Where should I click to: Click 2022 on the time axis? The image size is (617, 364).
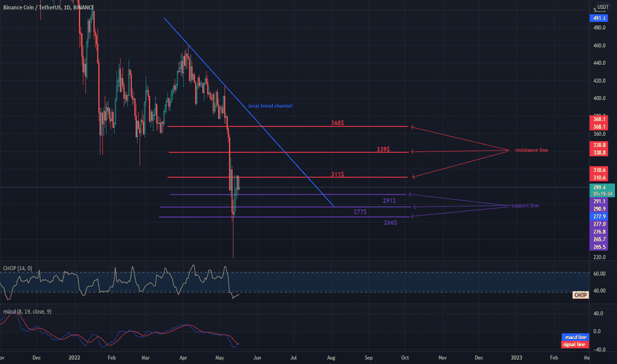coord(74,357)
